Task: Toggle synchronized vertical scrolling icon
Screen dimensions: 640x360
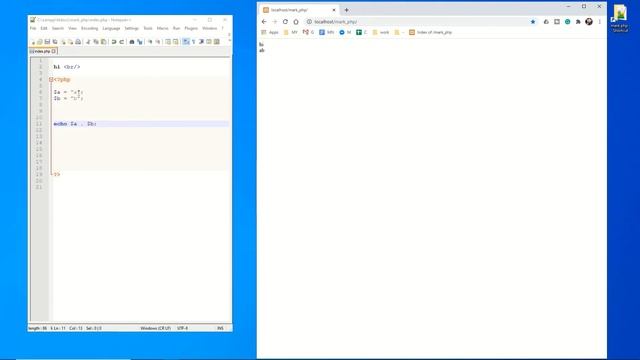Action: [168, 42]
